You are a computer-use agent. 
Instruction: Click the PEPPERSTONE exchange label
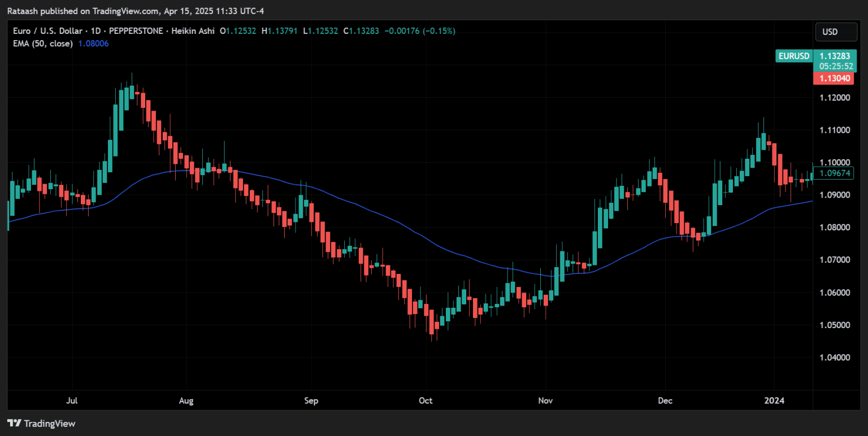136,31
